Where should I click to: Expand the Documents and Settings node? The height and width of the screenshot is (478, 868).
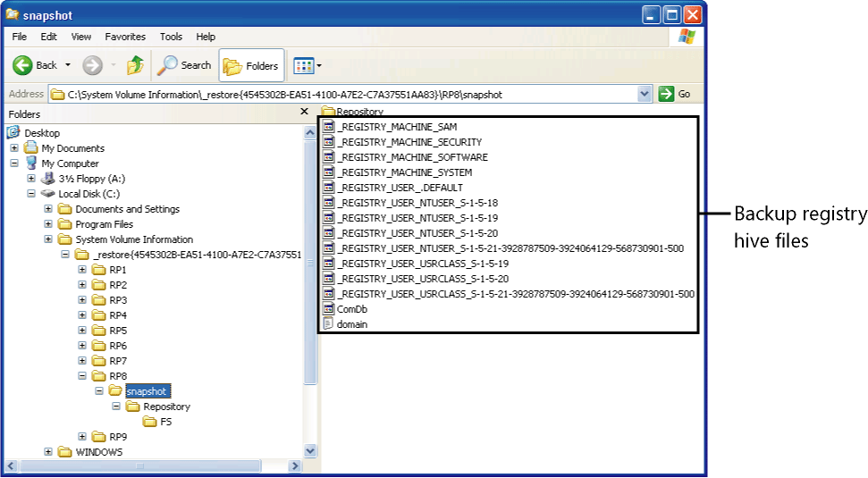48,209
